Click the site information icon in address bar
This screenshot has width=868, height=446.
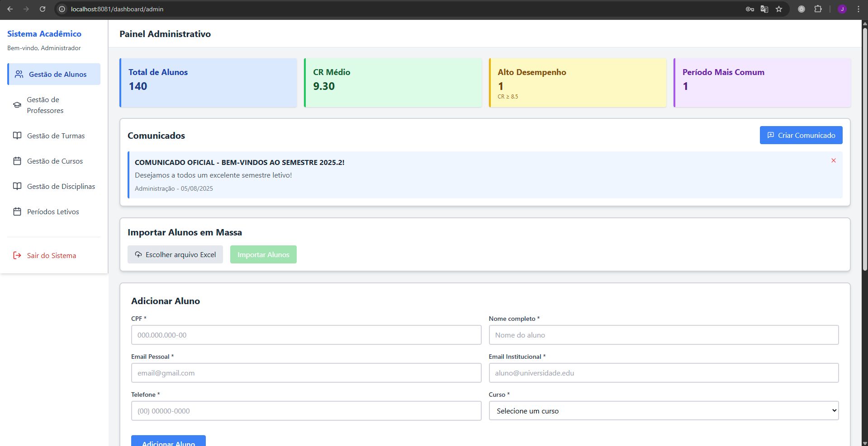tap(62, 9)
